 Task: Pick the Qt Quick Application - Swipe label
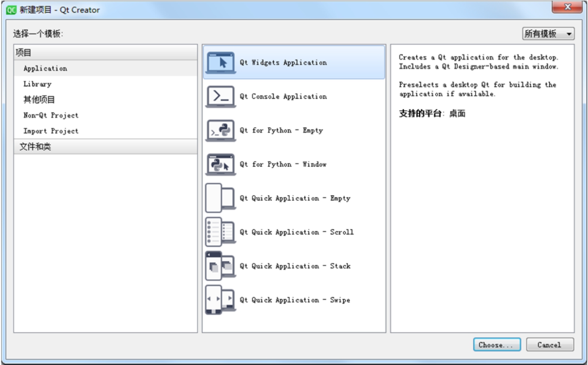coord(295,300)
